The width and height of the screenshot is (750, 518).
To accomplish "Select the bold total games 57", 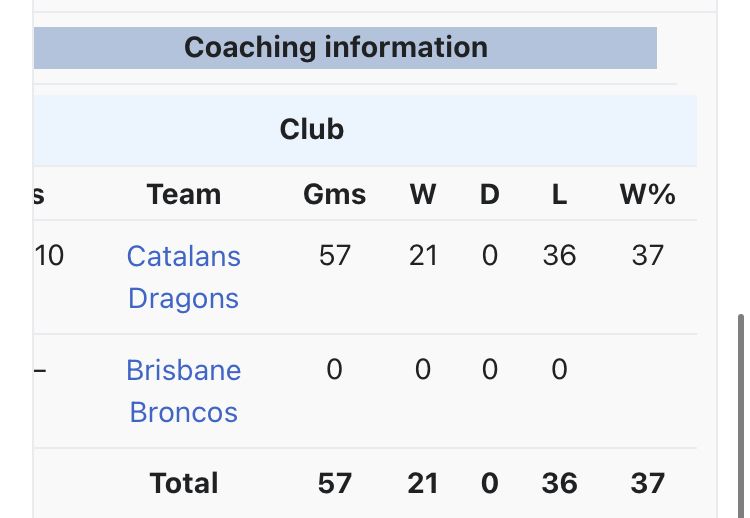I will (x=335, y=483).
